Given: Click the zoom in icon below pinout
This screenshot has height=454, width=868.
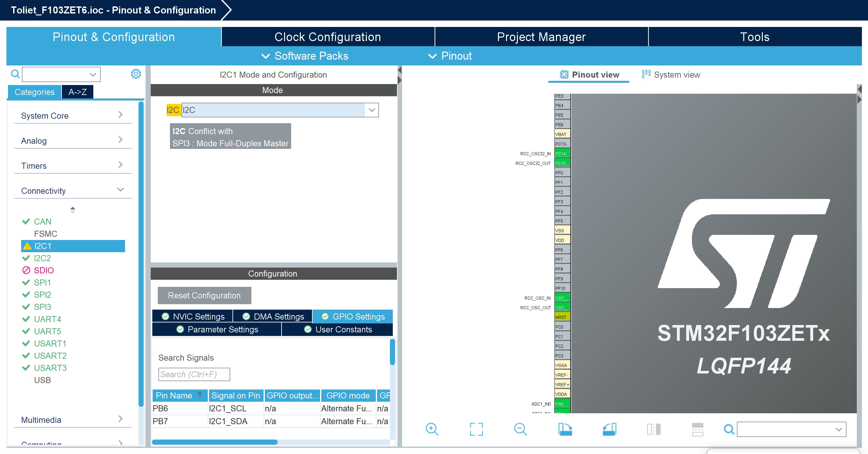Looking at the screenshot, I should click(x=432, y=429).
